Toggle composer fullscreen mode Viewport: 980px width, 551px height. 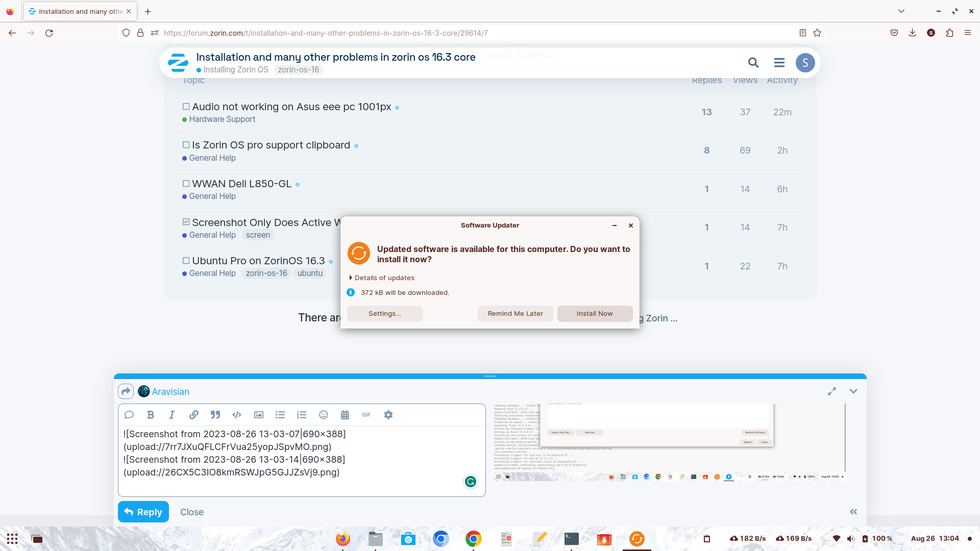[831, 391]
